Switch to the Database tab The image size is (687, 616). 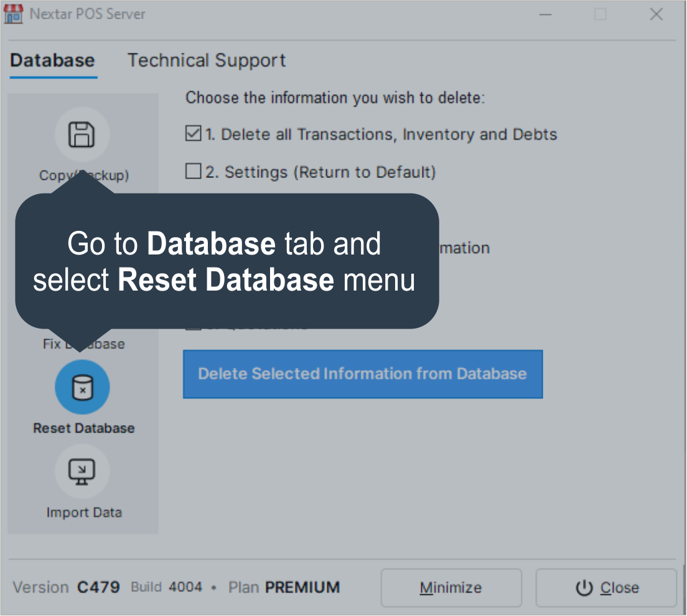52,60
